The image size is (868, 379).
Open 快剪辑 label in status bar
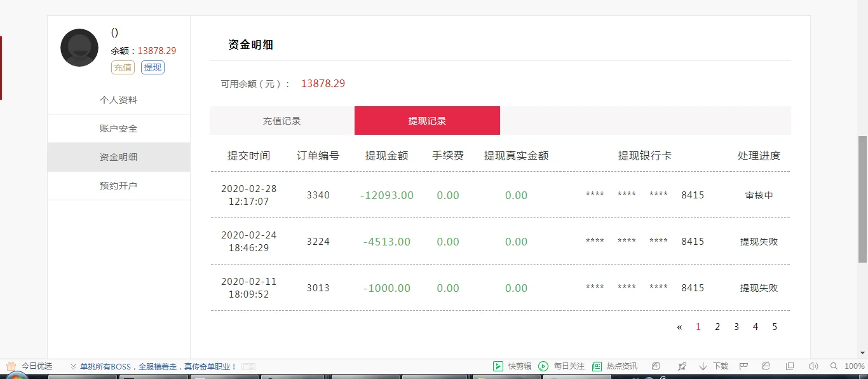(520, 366)
